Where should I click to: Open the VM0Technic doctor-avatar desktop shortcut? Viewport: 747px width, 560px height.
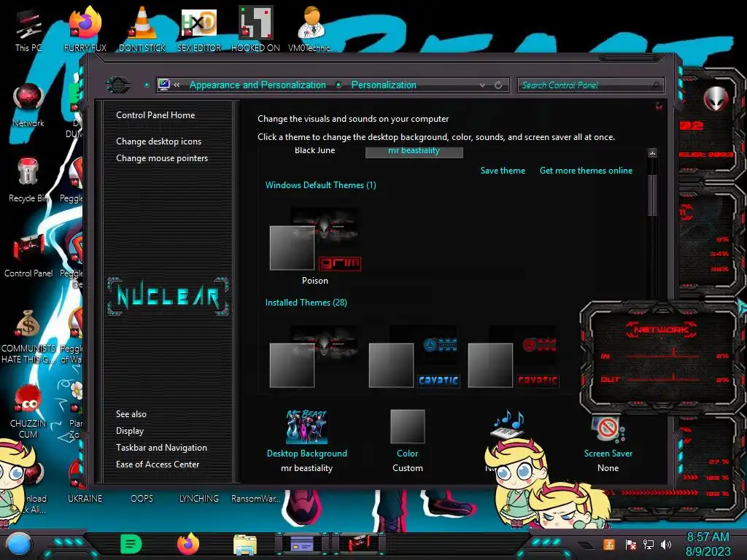tap(312, 29)
